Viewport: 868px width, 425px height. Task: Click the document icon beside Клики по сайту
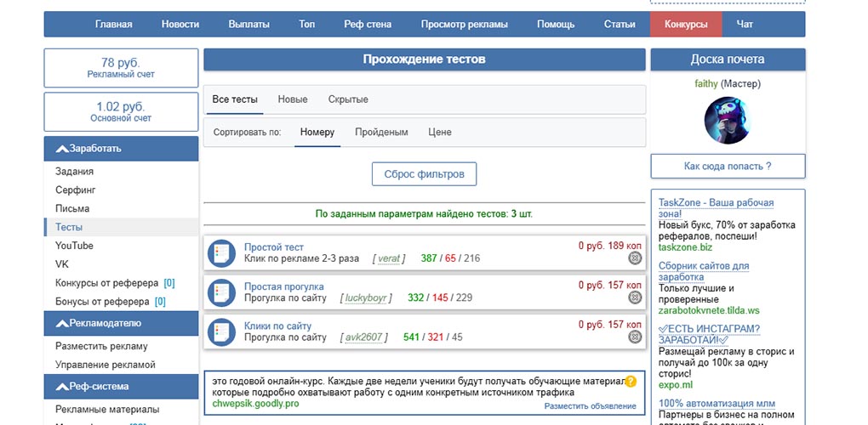pos(221,332)
